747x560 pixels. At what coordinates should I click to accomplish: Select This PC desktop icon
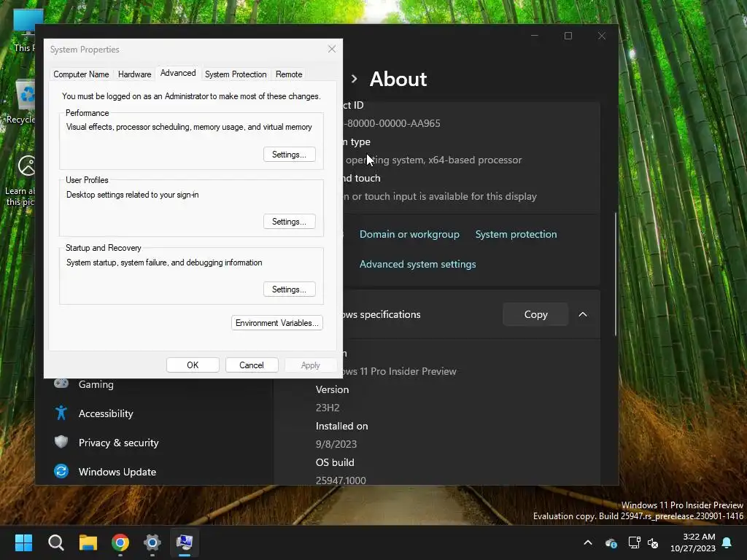(x=24, y=29)
